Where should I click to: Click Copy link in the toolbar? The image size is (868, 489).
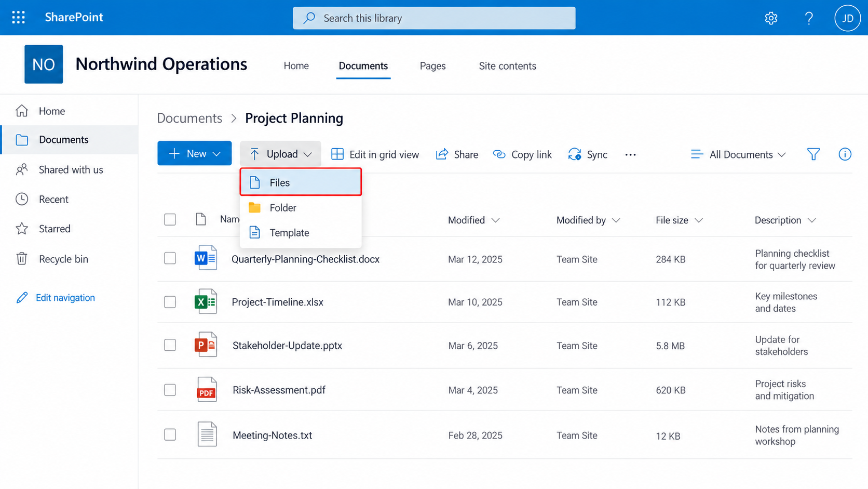click(x=522, y=154)
